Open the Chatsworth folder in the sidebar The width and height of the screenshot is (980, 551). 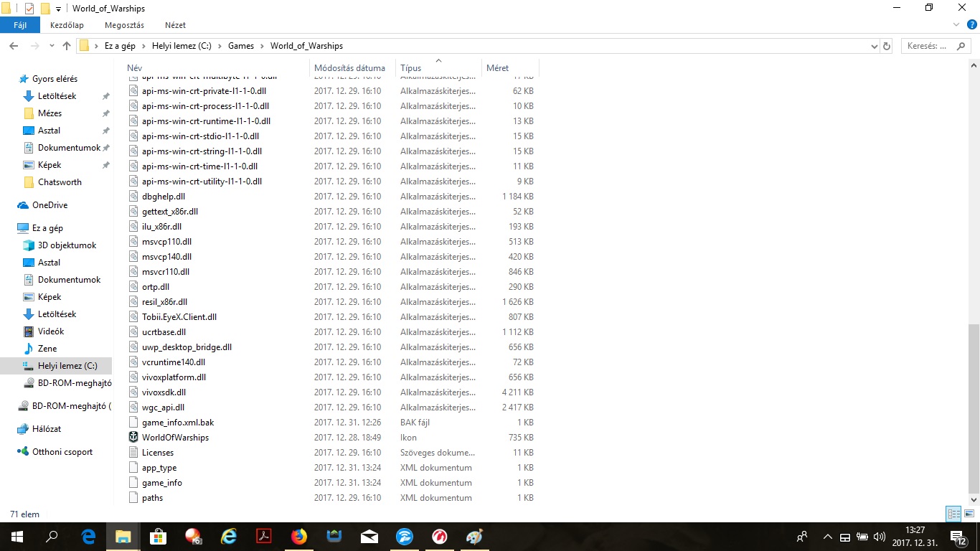[x=60, y=182]
